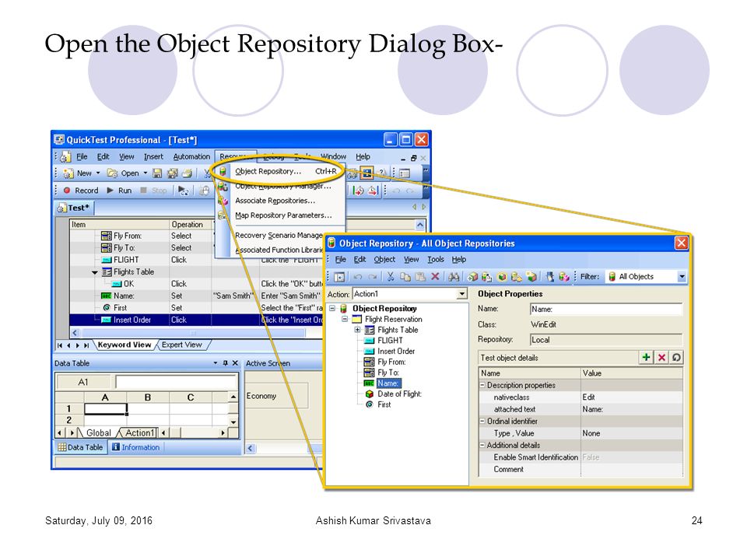The height and width of the screenshot is (560, 747).
Task: Click Data Table cell A1
Action: 105,408
